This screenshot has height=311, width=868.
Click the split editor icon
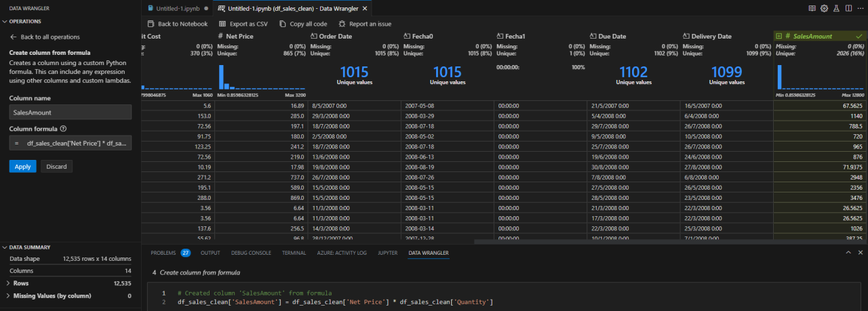click(847, 8)
